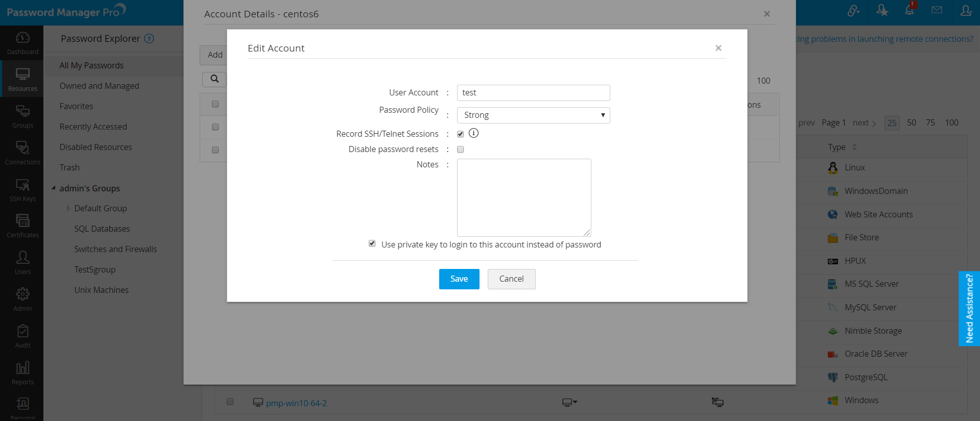Open Connections in the left sidebar
Viewport: 980px width, 421px height.
coord(22,153)
